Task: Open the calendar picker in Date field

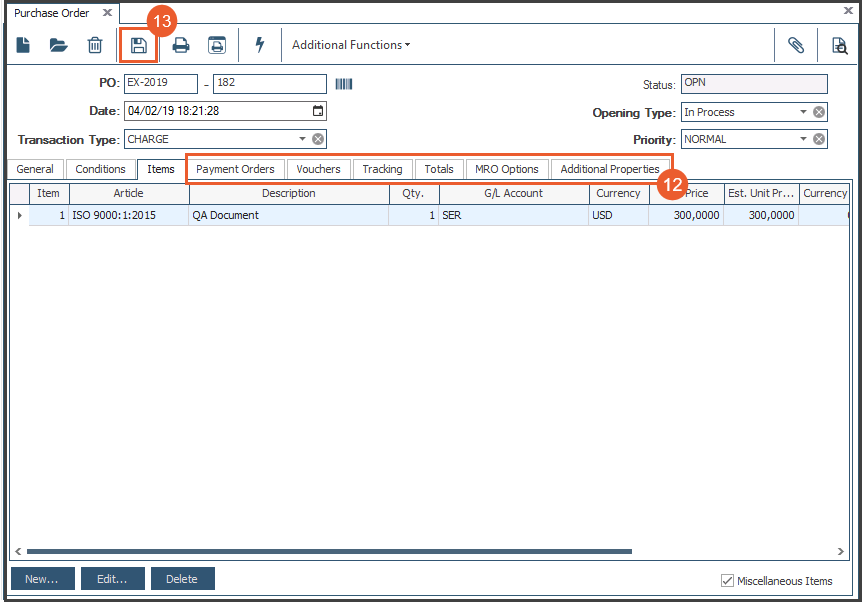Action: tap(318, 111)
